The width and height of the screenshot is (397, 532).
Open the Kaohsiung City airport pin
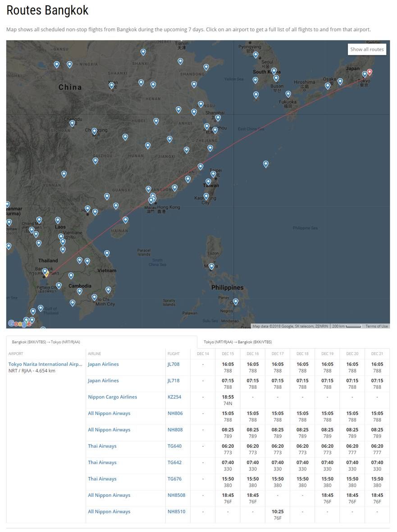pyautogui.click(x=206, y=196)
